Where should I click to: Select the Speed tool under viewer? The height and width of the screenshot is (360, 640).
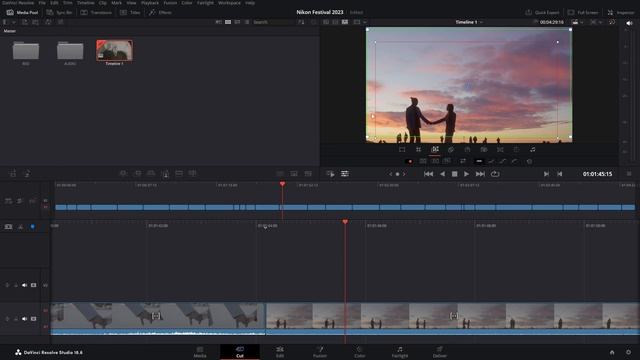tap(467, 150)
